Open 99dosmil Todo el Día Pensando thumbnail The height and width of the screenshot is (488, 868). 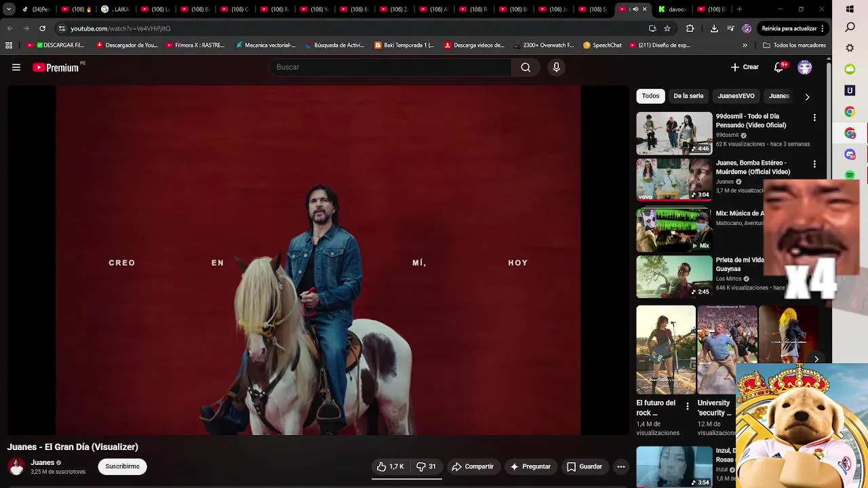pos(674,134)
